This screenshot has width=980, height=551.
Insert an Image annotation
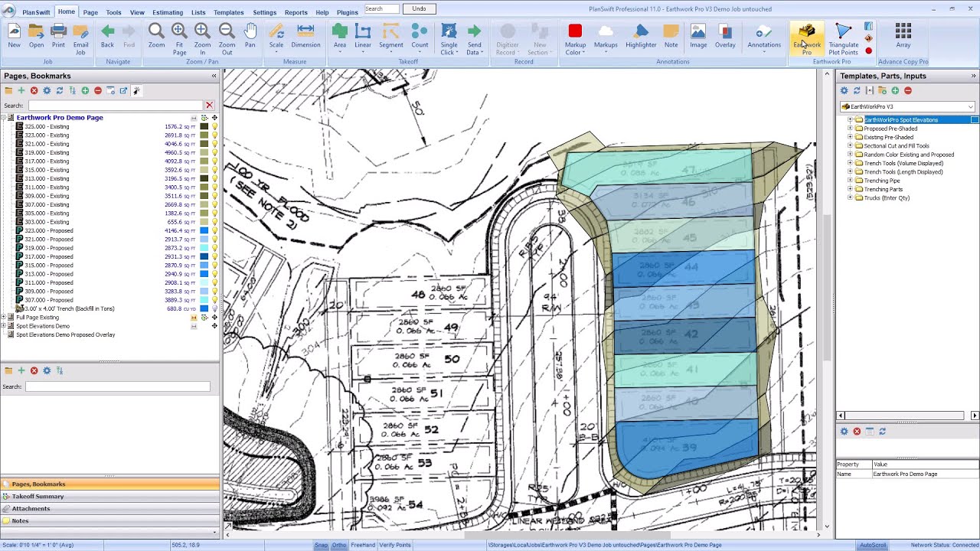[698, 36]
